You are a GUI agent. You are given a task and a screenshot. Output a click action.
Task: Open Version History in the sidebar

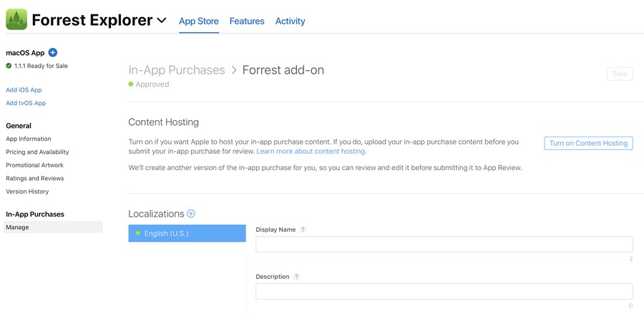pos(27,192)
